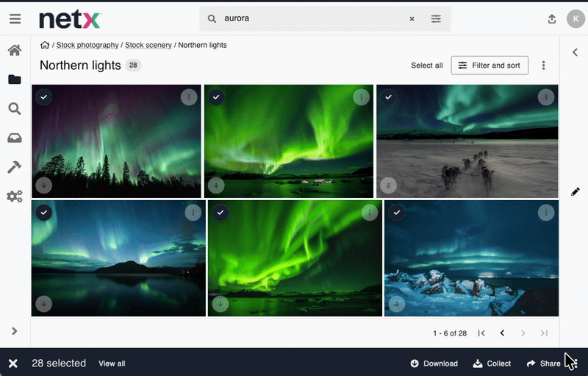Deselect the sled dogs aurora image checkbox
The image size is (588, 376).
click(388, 97)
